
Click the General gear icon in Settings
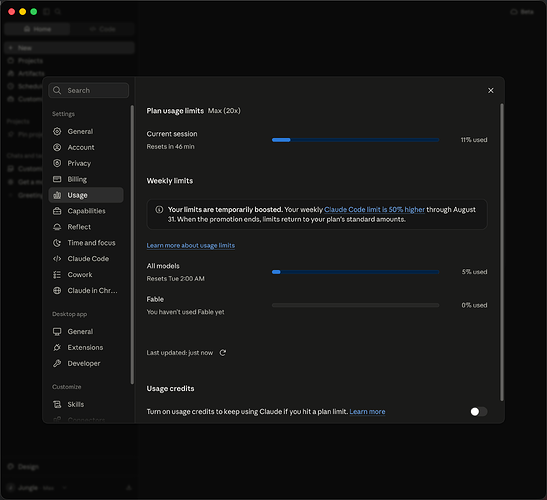[x=57, y=132]
